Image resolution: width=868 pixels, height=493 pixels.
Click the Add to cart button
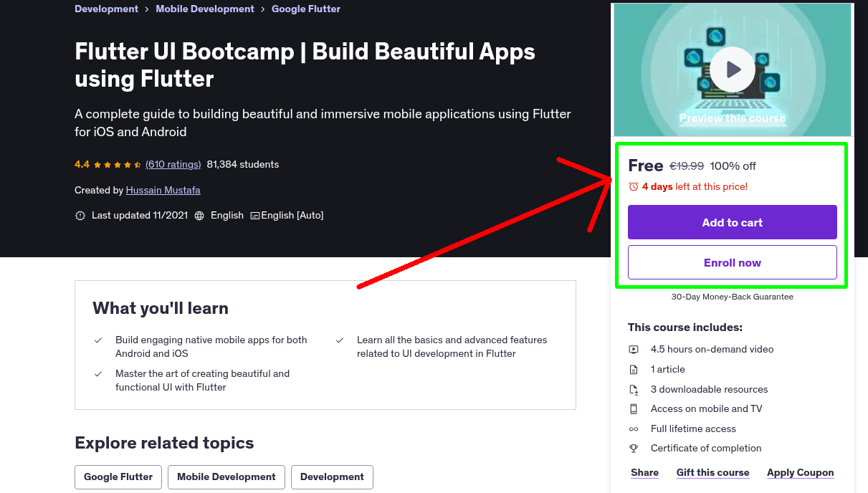click(x=732, y=222)
